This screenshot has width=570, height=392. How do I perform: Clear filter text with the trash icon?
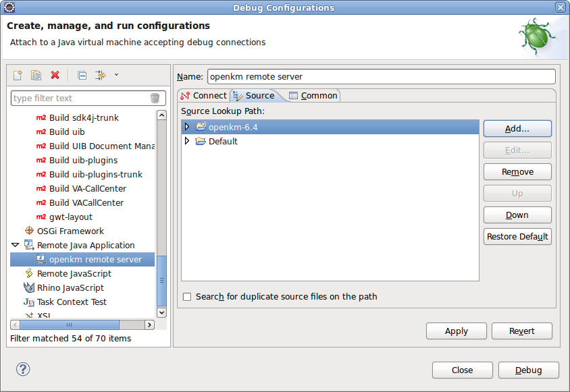(155, 99)
